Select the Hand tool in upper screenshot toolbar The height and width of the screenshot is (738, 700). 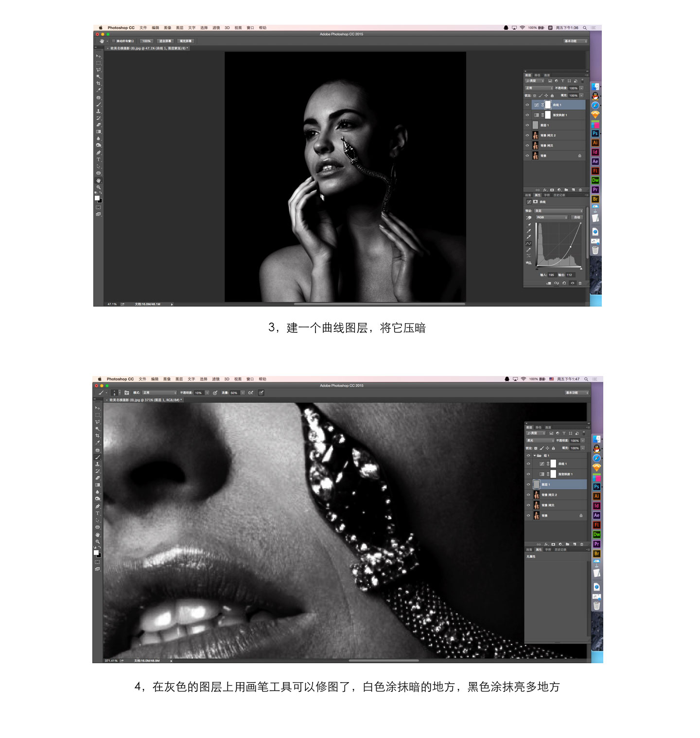pyautogui.click(x=98, y=180)
